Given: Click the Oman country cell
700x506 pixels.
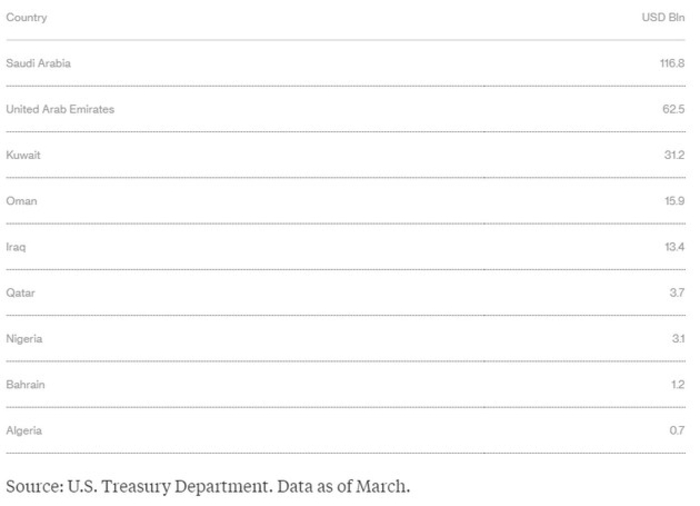Looking at the screenshot, I should 21,201.
